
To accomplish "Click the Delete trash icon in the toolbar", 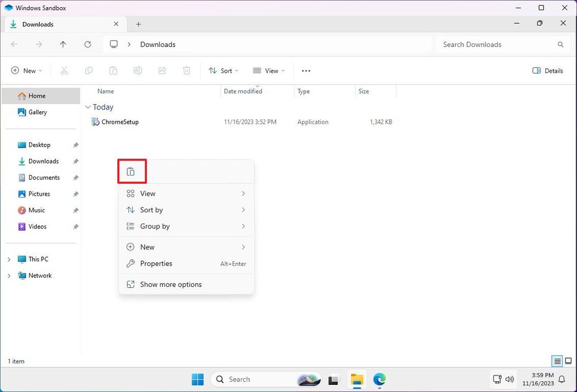I will (x=187, y=71).
